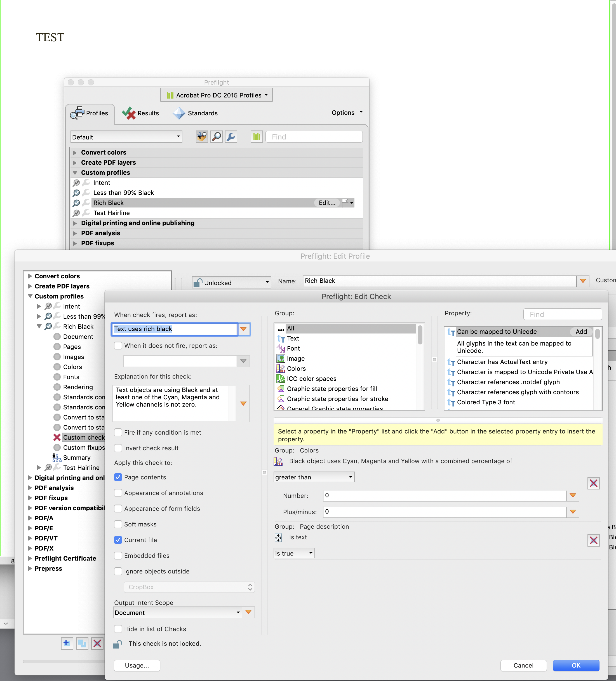This screenshot has width=616, height=681.
Task: Select the Text group in the Group list
Action: 293,338
